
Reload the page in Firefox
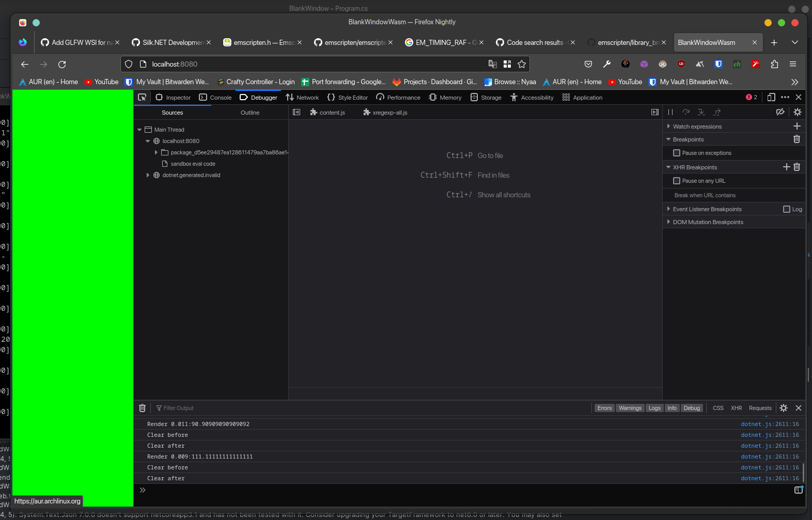click(62, 64)
